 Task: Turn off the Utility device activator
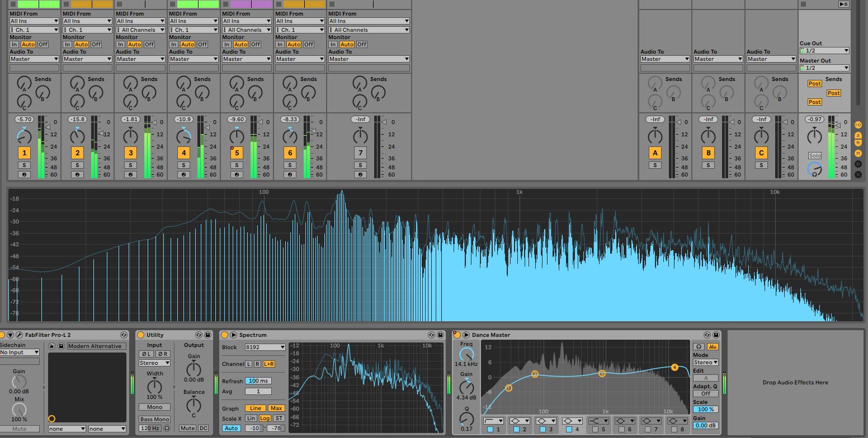click(x=140, y=335)
